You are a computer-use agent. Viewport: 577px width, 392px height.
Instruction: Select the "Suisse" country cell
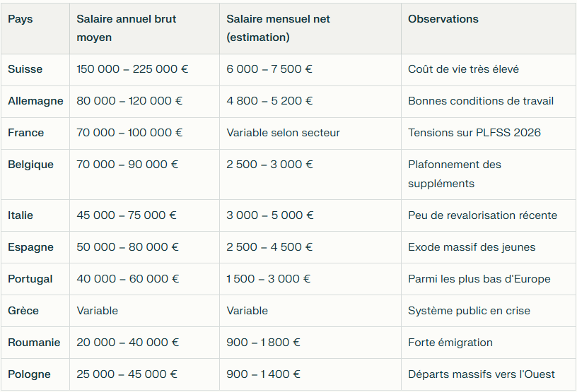click(25, 69)
